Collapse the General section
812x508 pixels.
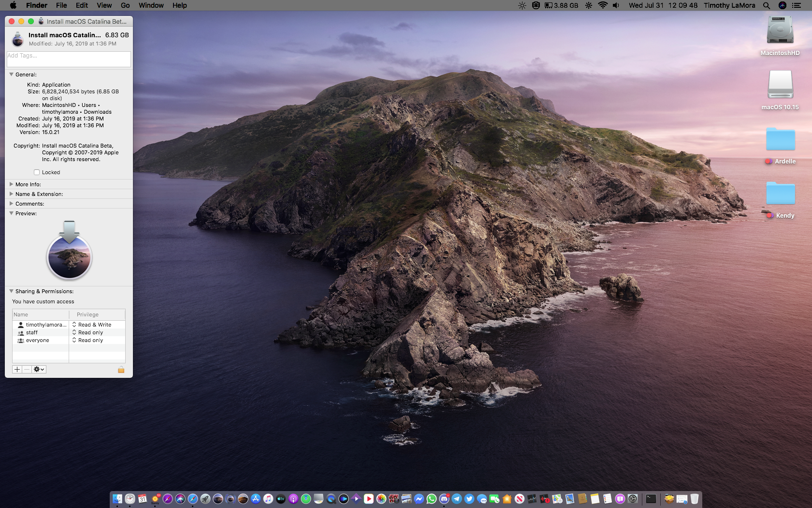click(x=11, y=75)
